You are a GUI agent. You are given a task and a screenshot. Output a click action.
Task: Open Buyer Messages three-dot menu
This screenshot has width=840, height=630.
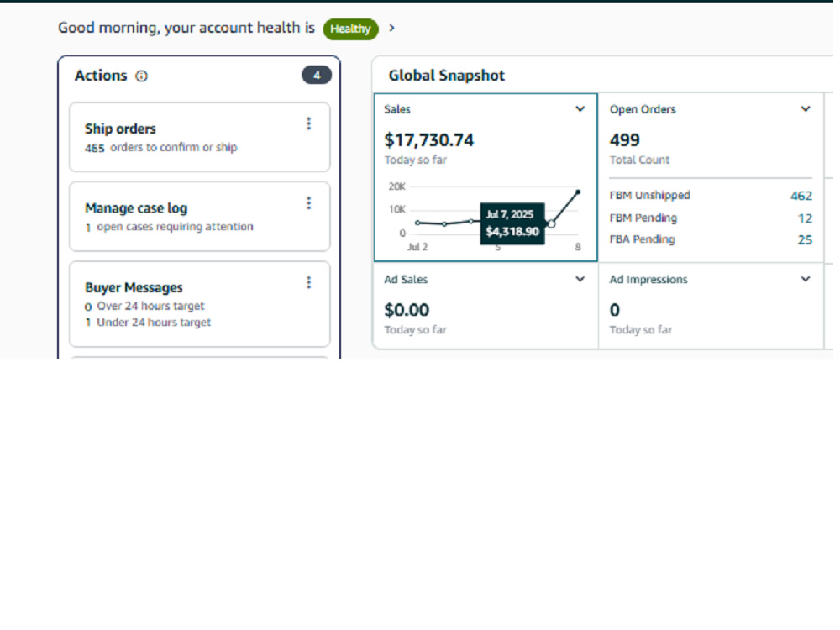pyautogui.click(x=308, y=282)
